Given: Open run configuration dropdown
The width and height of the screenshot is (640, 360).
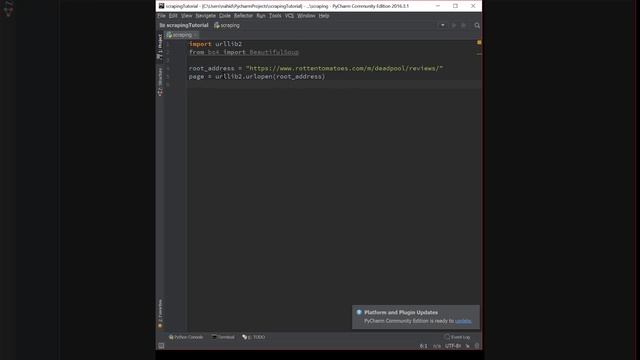Looking at the screenshot, I should [442, 25].
